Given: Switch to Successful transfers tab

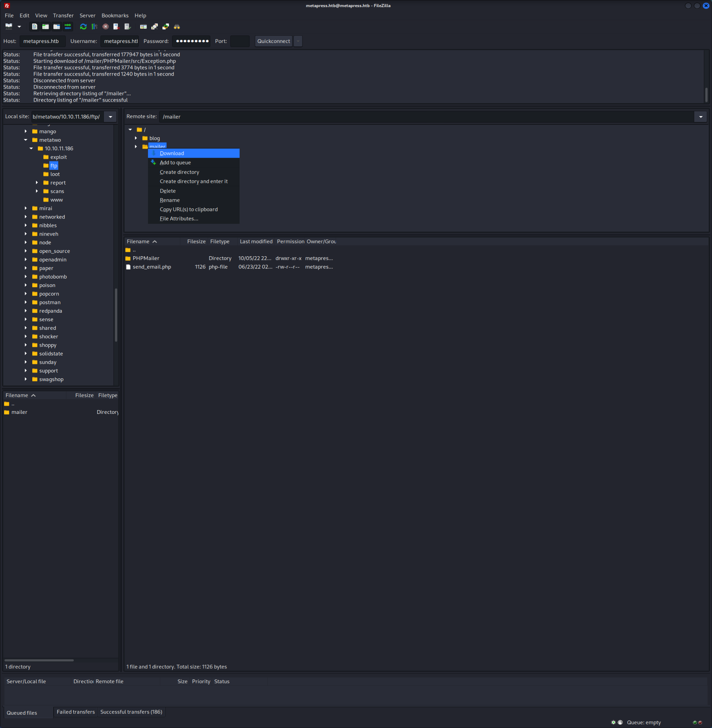Looking at the screenshot, I should [131, 712].
